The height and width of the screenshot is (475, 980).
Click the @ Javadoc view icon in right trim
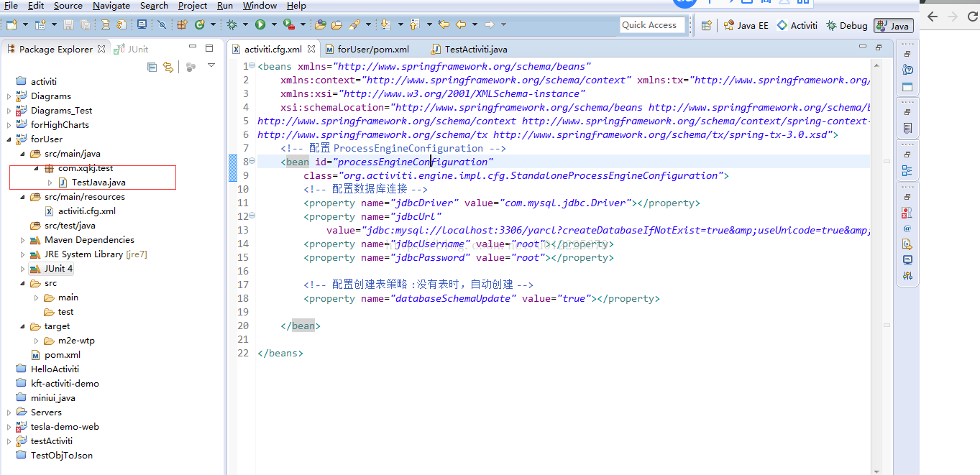pyautogui.click(x=907, y=229)
